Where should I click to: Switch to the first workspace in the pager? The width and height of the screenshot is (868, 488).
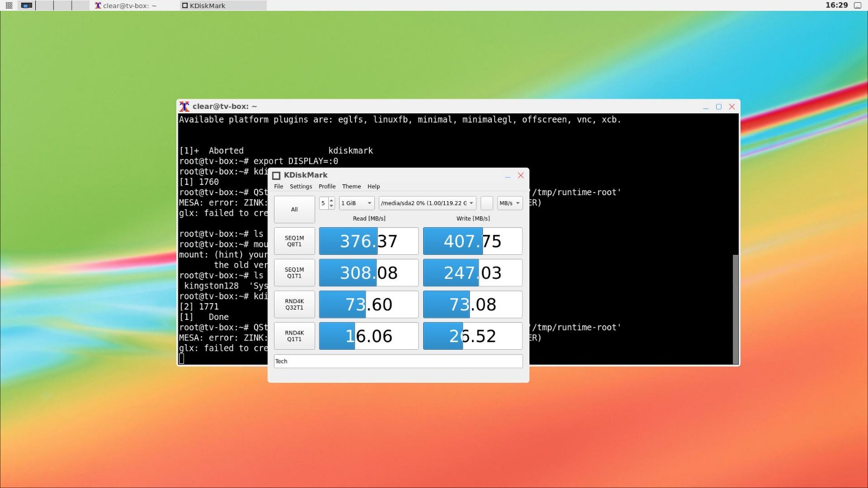27,5
